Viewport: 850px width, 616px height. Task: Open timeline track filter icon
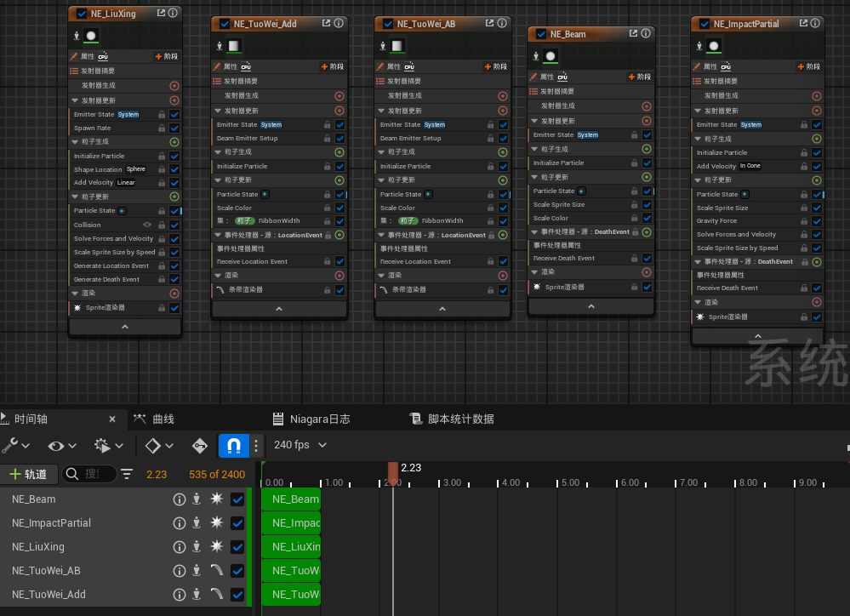pos(127,475)
